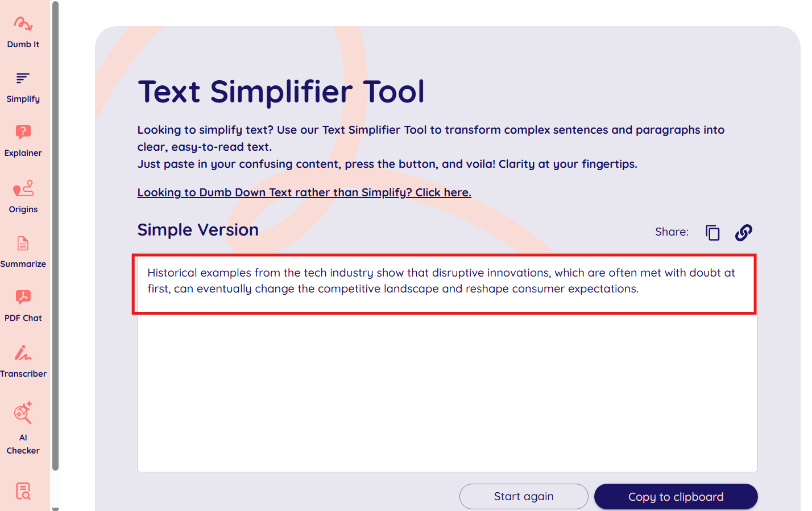Follow the Dumb Down Text link
The width and height of the screenshot is (812, 511).
304,192
